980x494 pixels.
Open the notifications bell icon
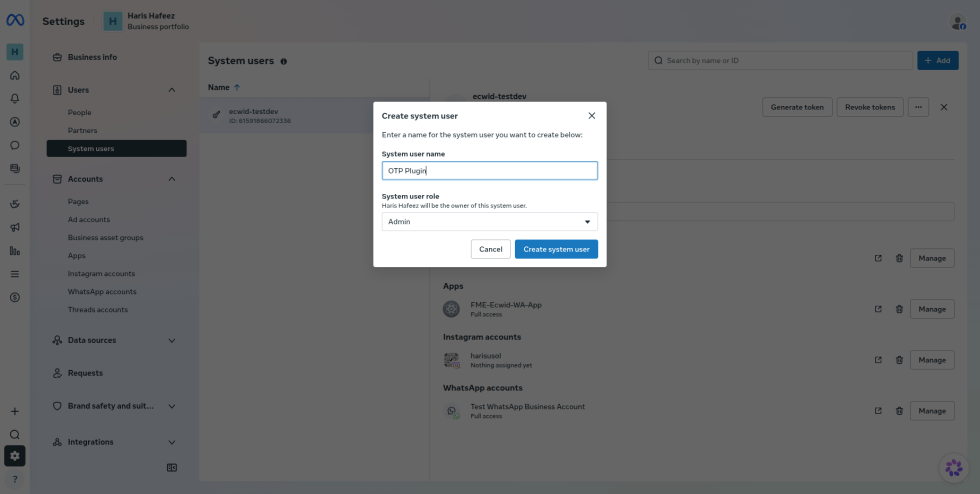tap(15, 99)
